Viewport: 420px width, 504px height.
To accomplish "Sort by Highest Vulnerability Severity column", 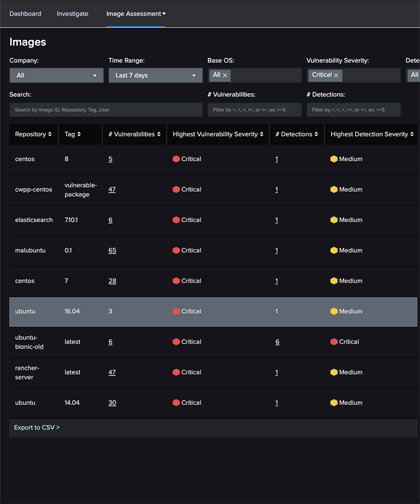I will click(261, 135).
